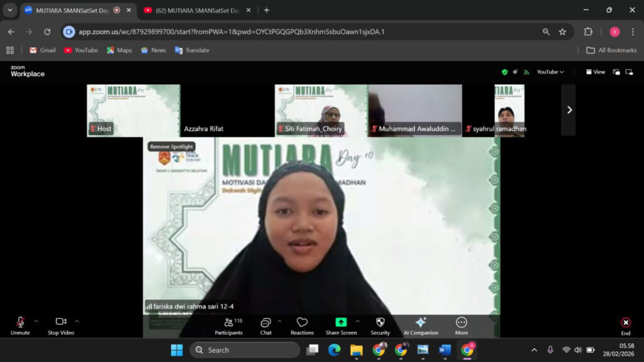Open the Security options
Viewport: 644px width, 362px height.
click(x=380, y=326)
